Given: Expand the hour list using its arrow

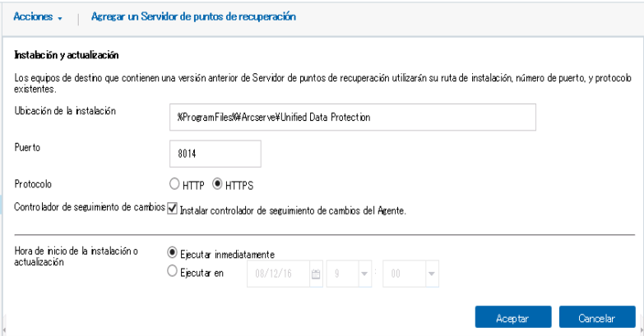Looking at the screenshot, I should click(364, 274).
